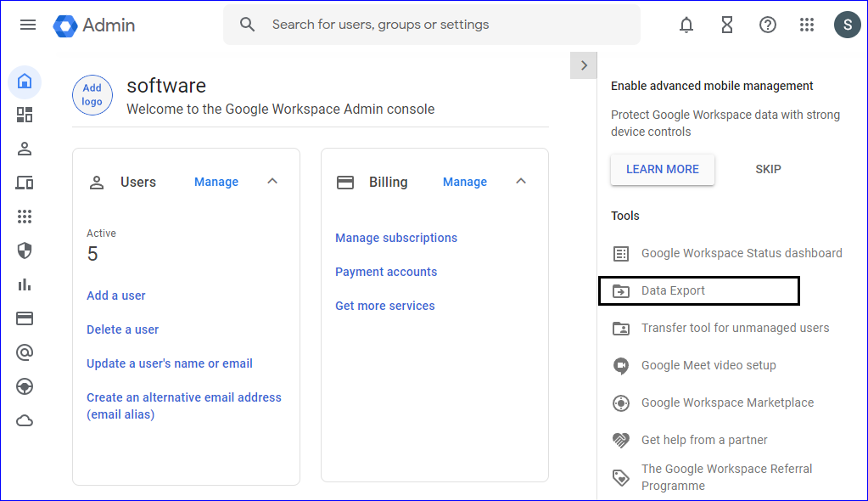Click the Transfer tool folder icon
This screenshot has width=868, height=501.
pos(621,329)
